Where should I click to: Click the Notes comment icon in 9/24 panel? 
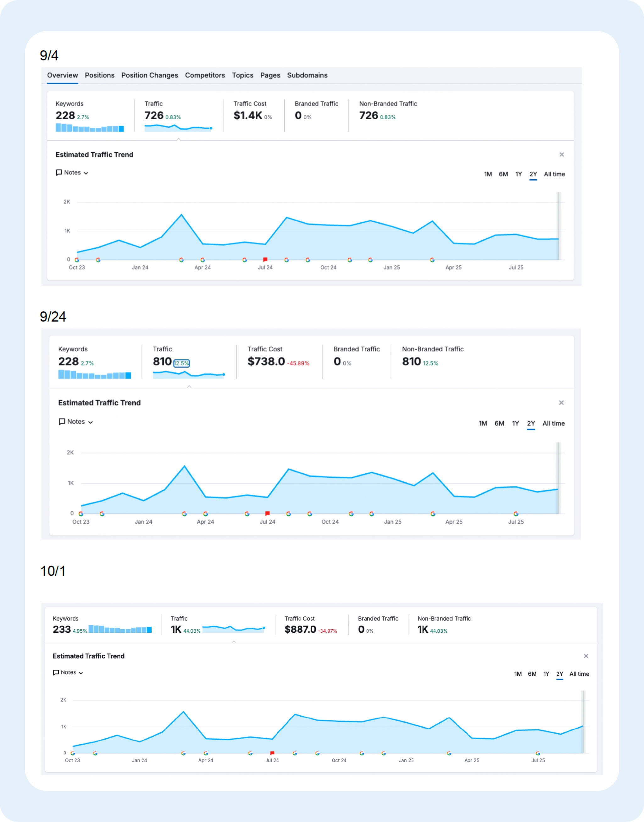click(62, 422)
